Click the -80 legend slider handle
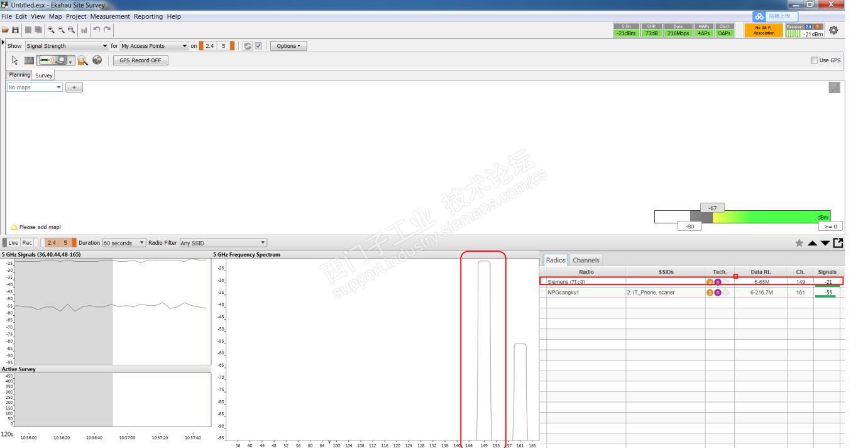Viewport: 868px width, 448px height. tap(689, 226)
